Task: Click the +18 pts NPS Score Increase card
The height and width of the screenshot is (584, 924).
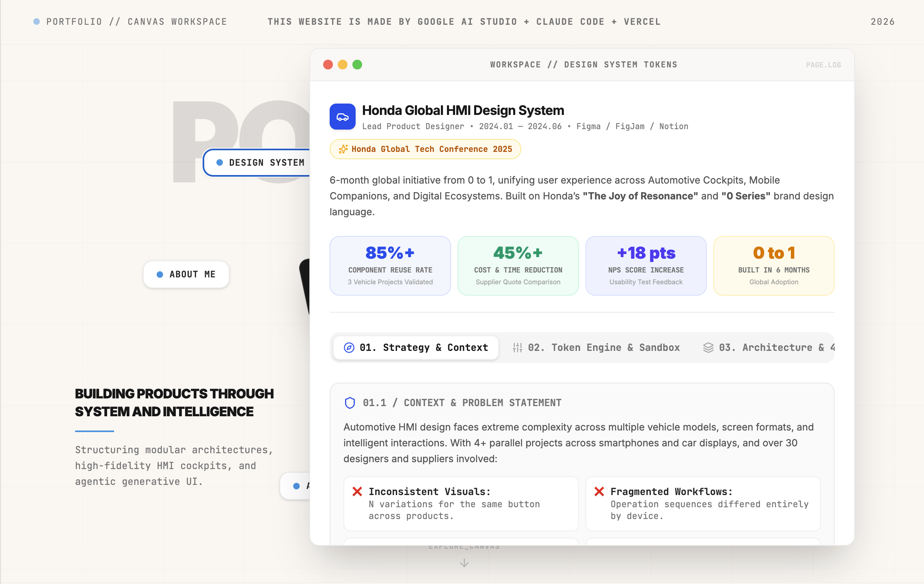Action: [646, 266]
